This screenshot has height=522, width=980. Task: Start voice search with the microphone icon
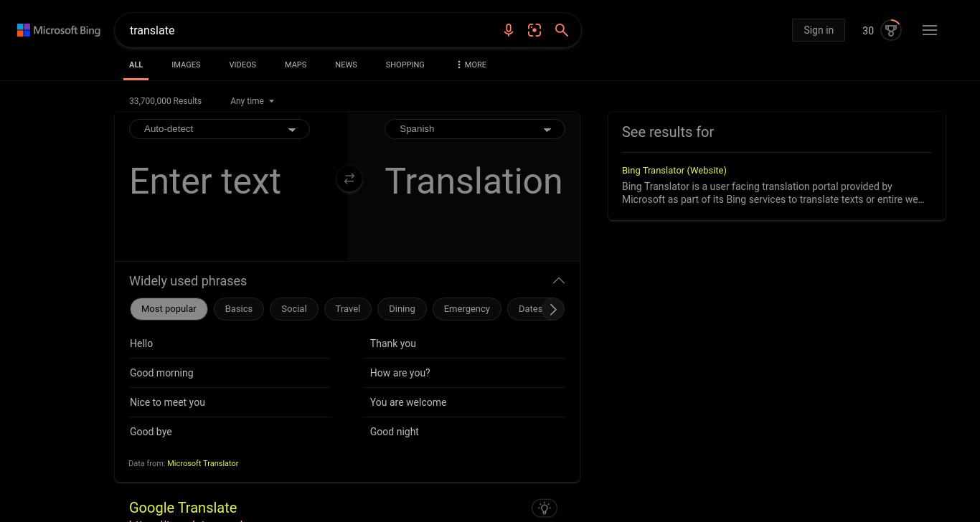pos(509,30)
